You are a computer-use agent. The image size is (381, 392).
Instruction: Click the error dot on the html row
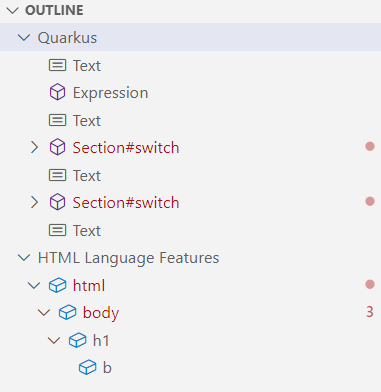coord(370,284)
